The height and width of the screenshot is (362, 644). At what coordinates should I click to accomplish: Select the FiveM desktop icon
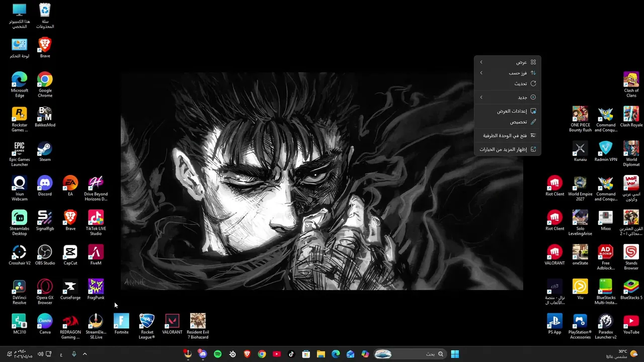coord(96,255)
